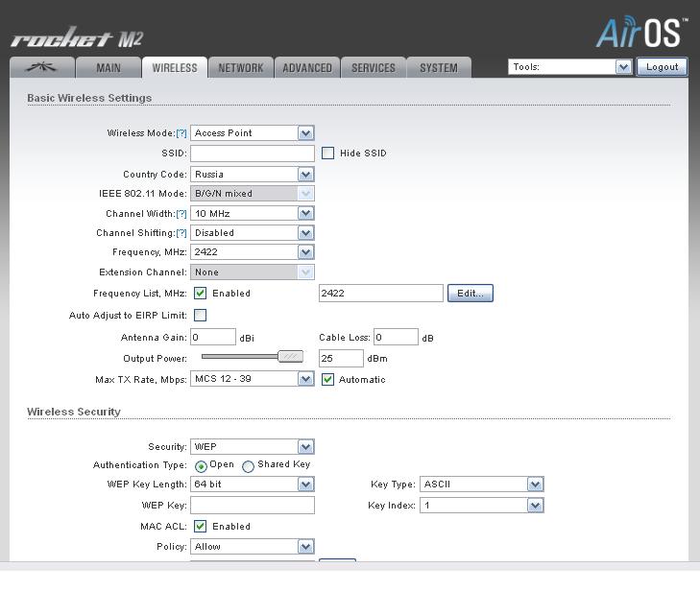Click the Output Power slider handle
Screen dimensions: 700x591
tap(290, 356)
